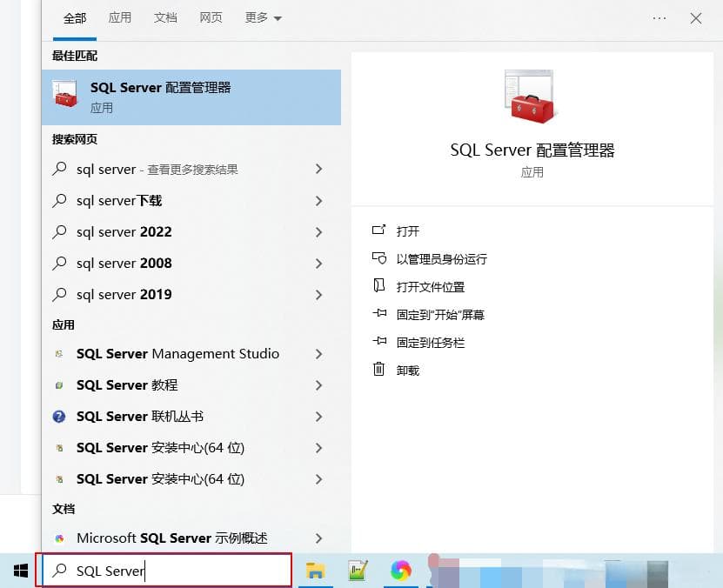Expand arrow for Microsoft SQL Server 示例概述

click(x=318, y=538)
